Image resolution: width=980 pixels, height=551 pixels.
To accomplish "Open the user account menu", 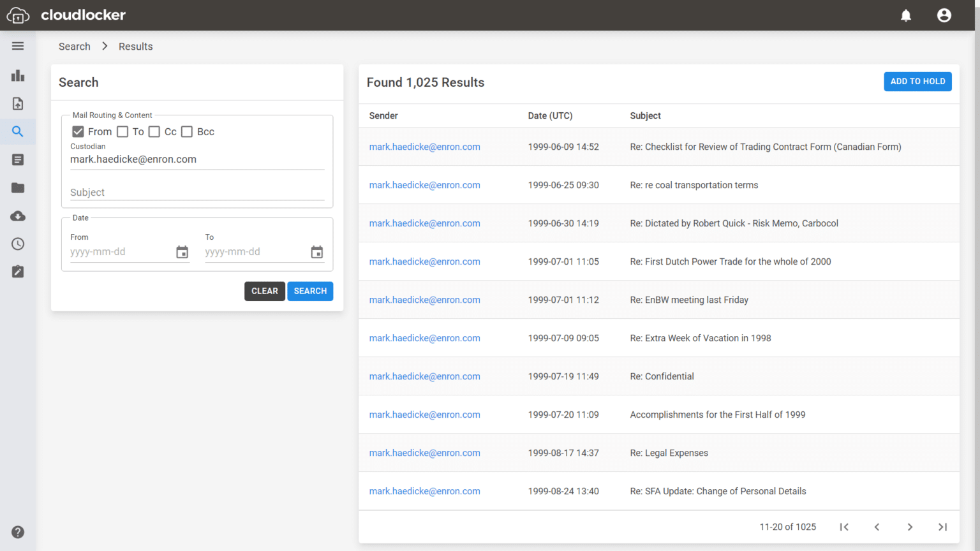I will click(944, 15).
